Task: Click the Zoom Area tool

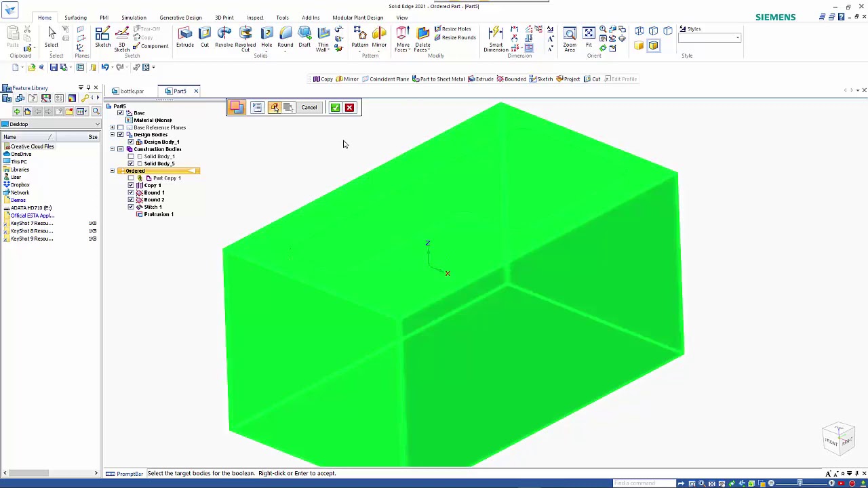Action: (570, 38)
